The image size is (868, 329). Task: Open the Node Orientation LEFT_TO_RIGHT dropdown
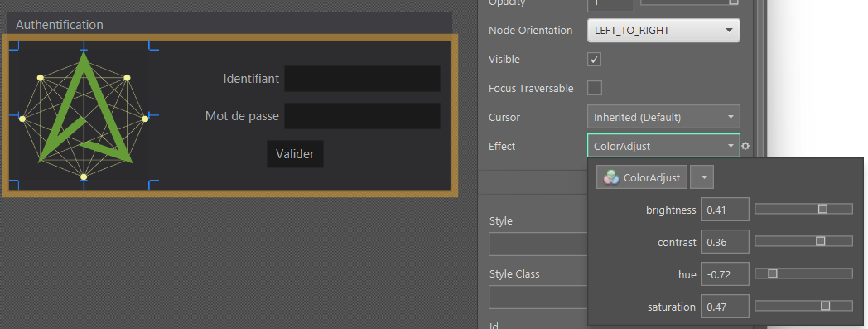pos(663,31)
